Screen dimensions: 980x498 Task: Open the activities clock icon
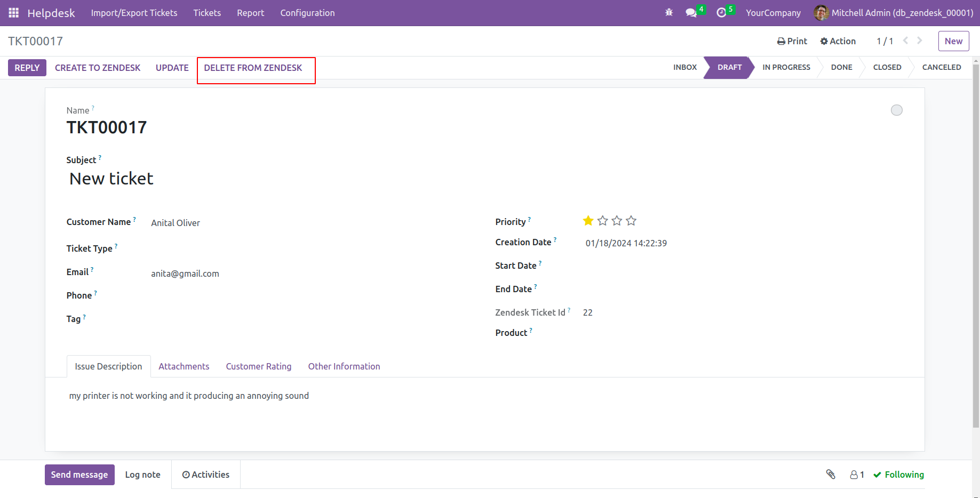point(721,13)
